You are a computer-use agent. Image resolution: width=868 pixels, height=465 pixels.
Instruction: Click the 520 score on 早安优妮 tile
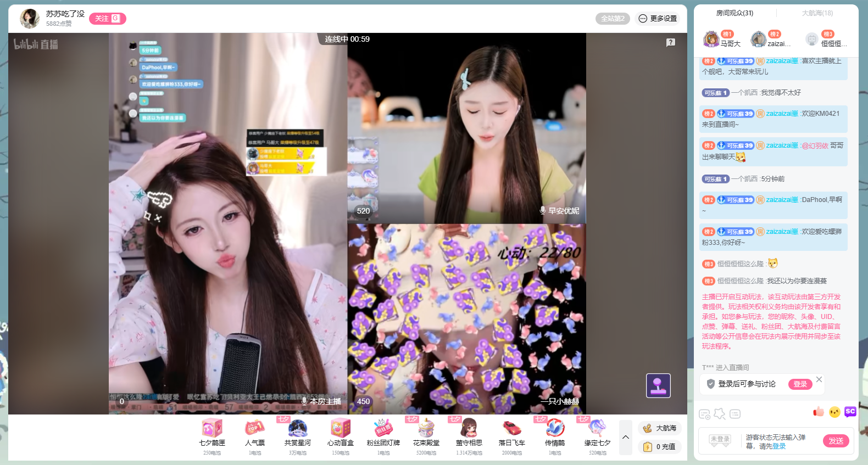(363, 211)
